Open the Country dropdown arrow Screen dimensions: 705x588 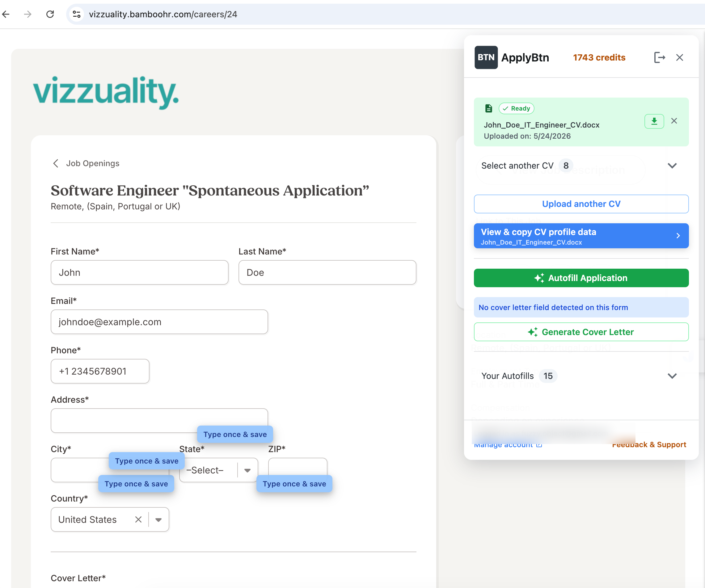coord(158,519)
